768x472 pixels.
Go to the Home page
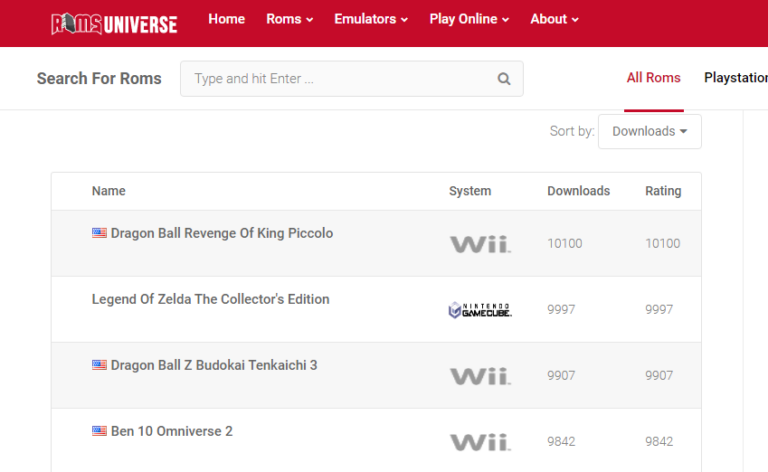226,19
